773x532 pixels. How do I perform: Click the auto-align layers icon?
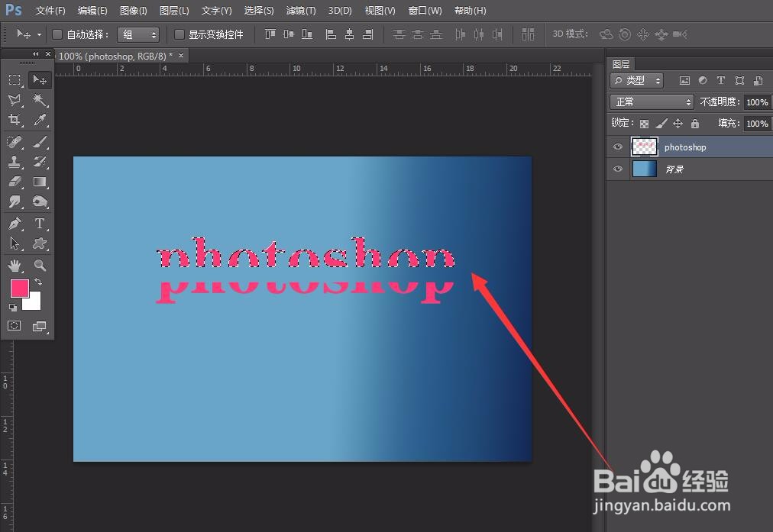tap(528, 34)
